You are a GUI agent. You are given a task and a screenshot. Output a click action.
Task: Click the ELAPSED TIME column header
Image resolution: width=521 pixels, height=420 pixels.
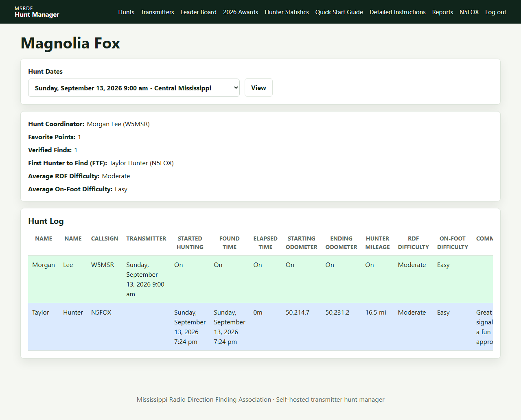pyautogui.click(x=265, y=243)
